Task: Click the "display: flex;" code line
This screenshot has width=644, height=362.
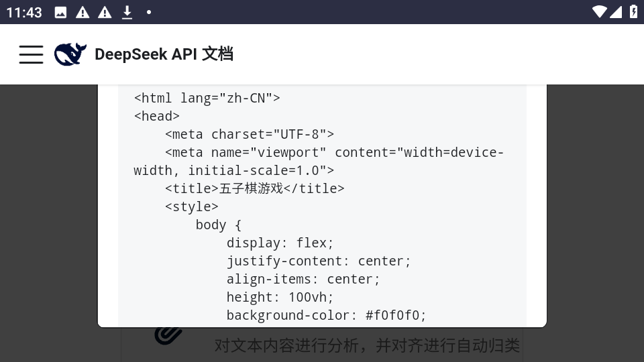Action: coord(280,243)
